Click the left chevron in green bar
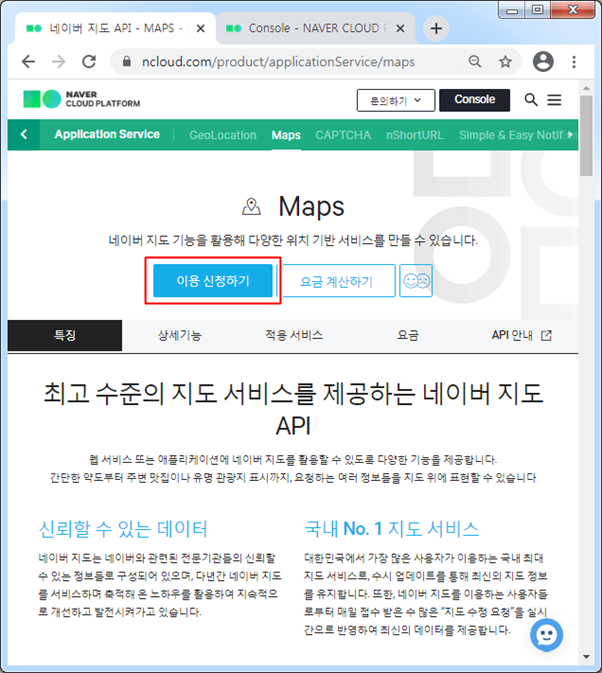 point(24,134)
